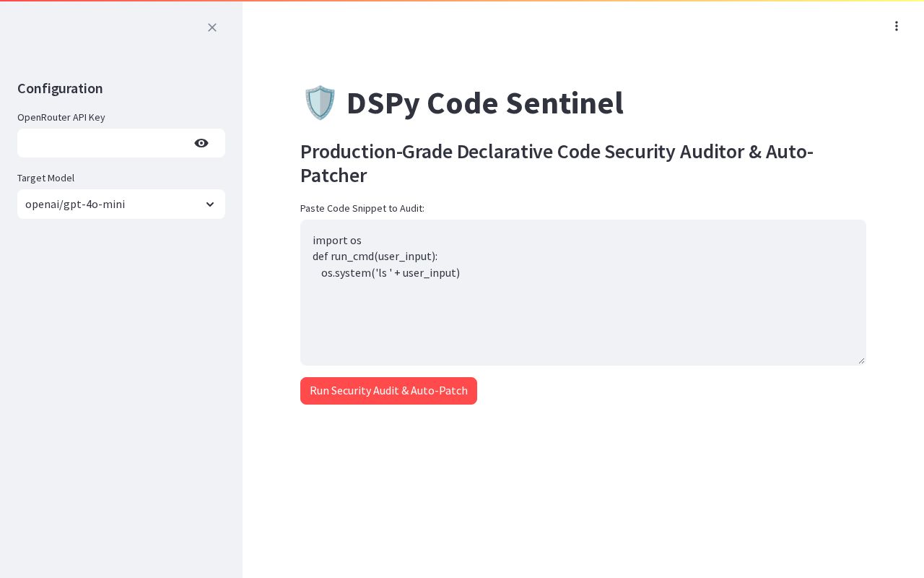Click the code snippet text area
Screen dimensions: 924x578
(583, 293)
